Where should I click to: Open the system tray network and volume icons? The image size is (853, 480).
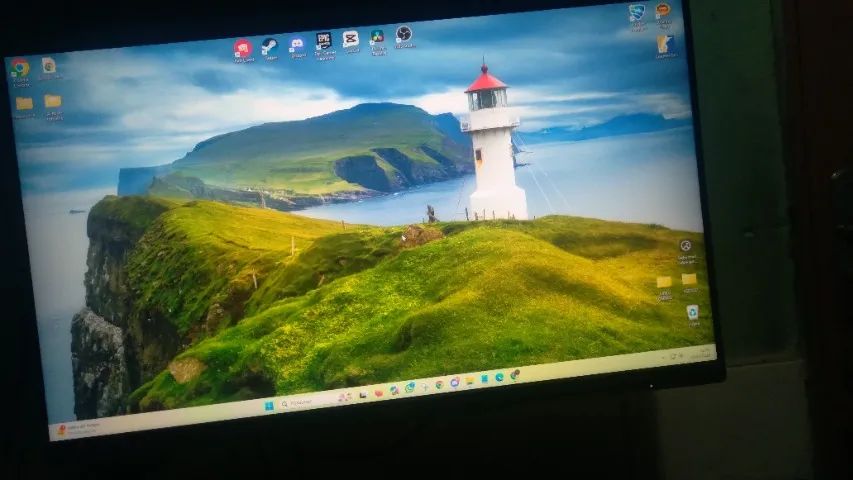click(x=675, y=356)
